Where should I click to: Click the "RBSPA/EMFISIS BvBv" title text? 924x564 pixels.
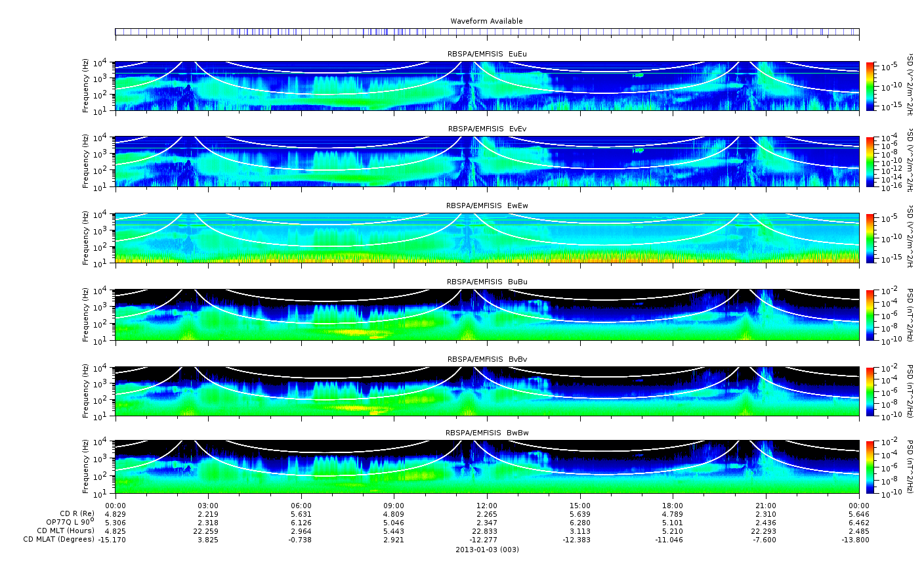tap(486, 359)
